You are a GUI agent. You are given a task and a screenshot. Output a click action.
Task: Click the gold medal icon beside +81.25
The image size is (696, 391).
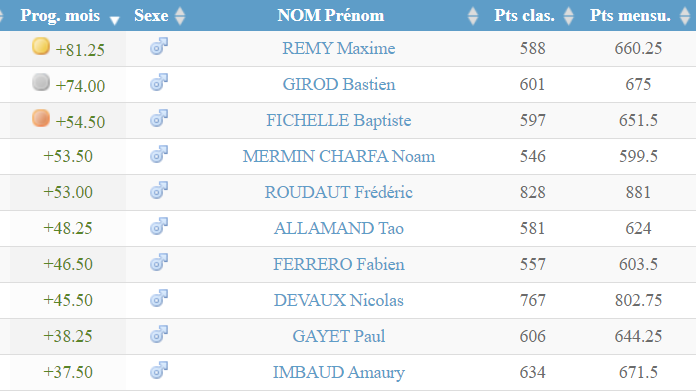(x=41, y=46)
